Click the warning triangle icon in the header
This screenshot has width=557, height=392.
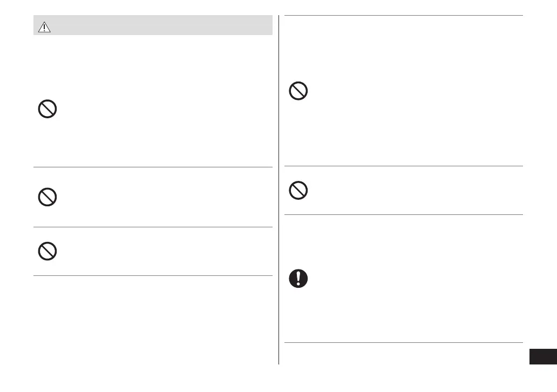44,28
